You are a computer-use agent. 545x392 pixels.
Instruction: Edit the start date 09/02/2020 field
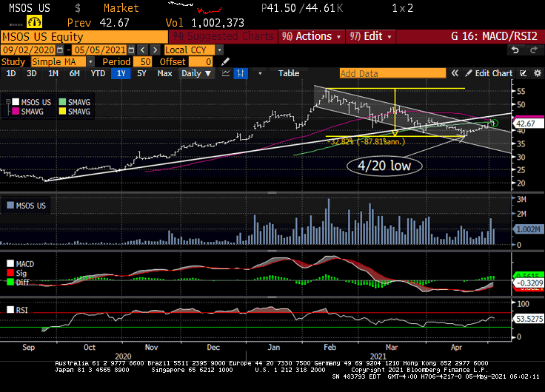28,50
